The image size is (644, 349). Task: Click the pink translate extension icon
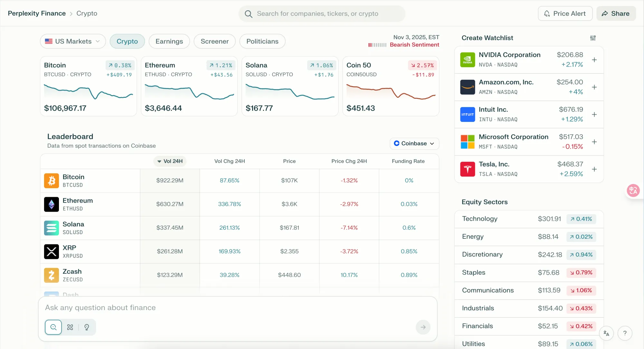tap(633, 190)
